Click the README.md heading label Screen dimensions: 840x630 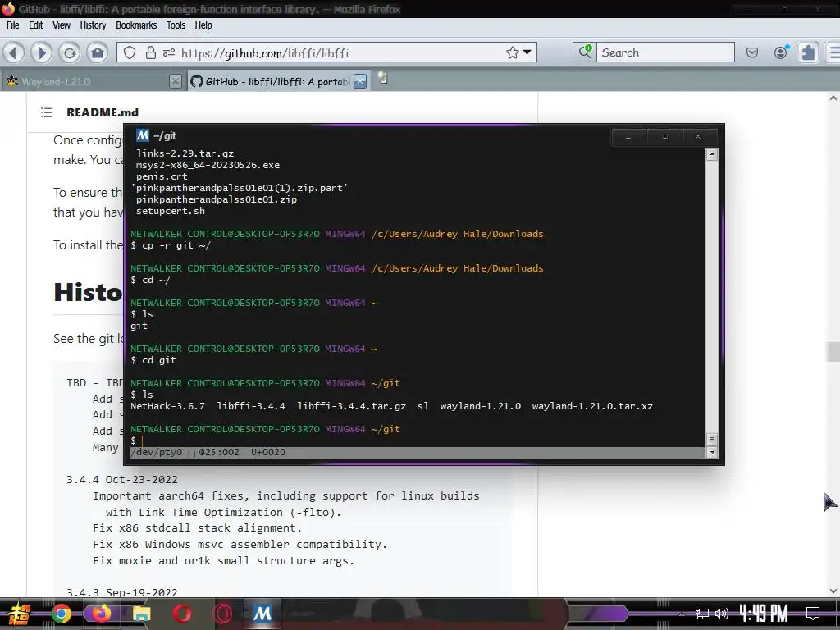click(103, 112)
